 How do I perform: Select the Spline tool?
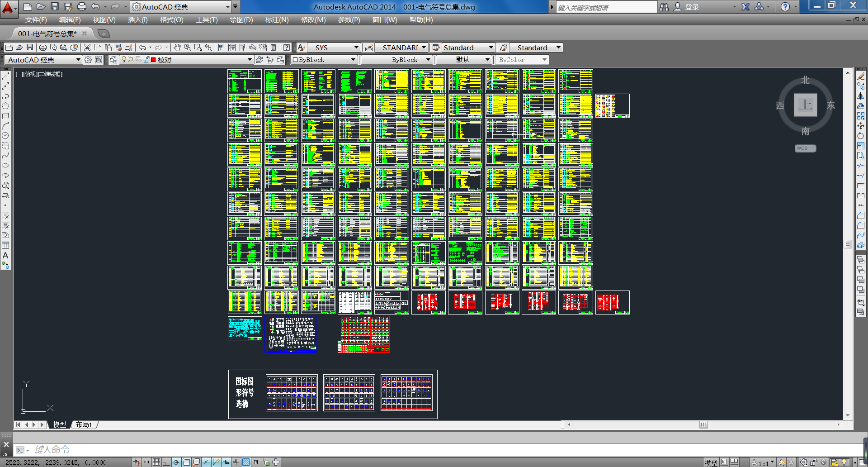point(5,156)
